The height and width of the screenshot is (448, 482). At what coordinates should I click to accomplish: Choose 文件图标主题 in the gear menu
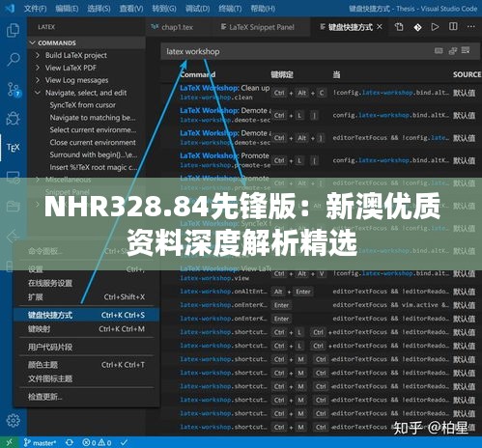pyautogui.click(x=86, y=378)
